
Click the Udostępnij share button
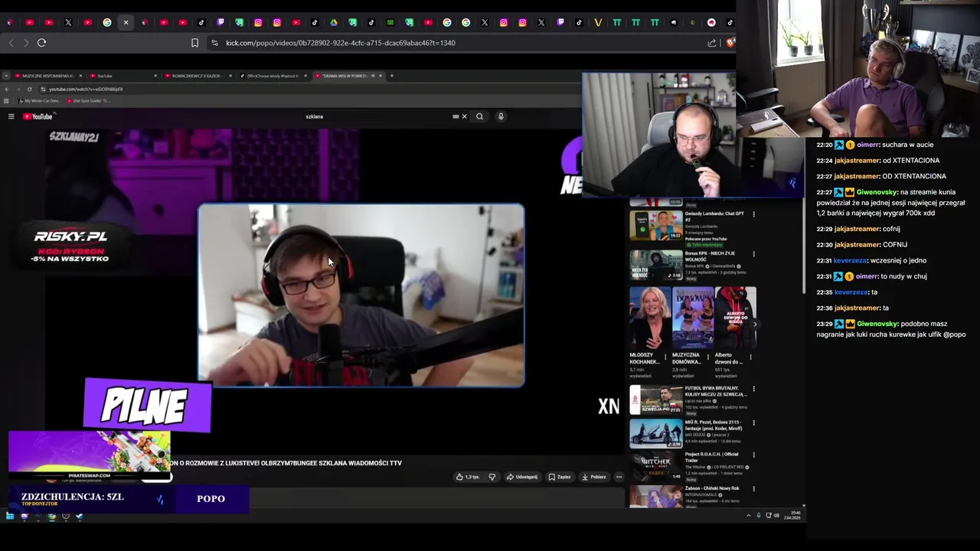[522, 477]
